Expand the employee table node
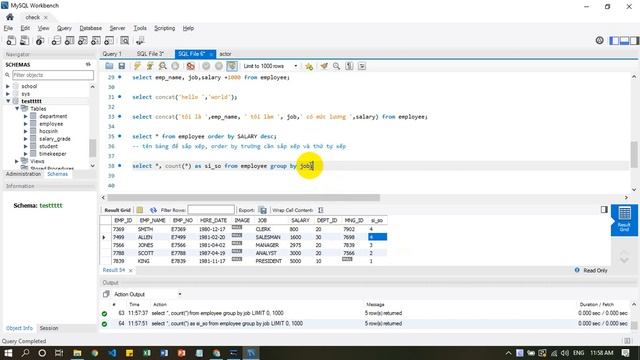 [x=25, y=124]
